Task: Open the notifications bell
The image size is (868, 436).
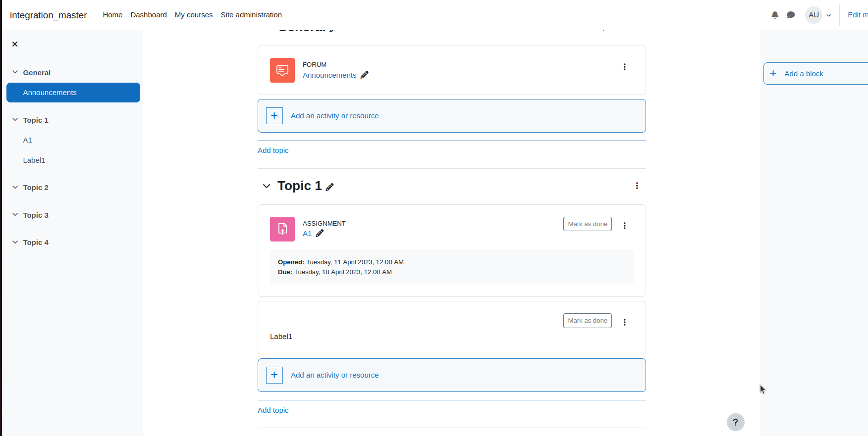Action: coord(775,15)
